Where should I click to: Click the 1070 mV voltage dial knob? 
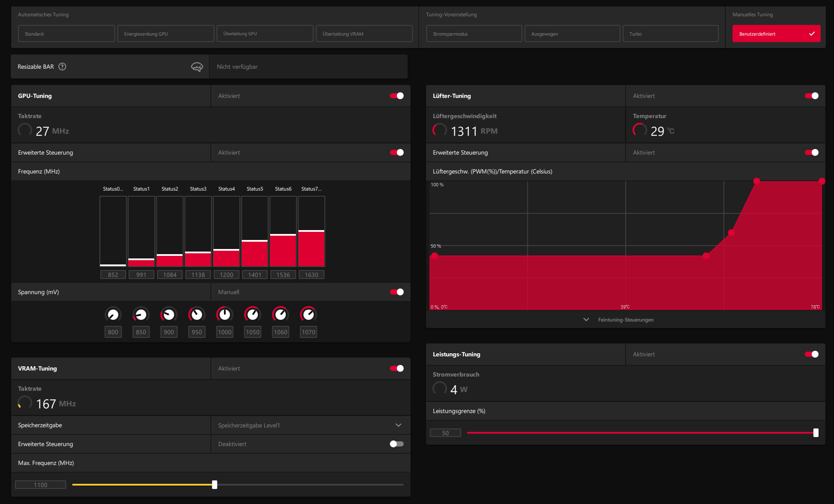(308, 315)
